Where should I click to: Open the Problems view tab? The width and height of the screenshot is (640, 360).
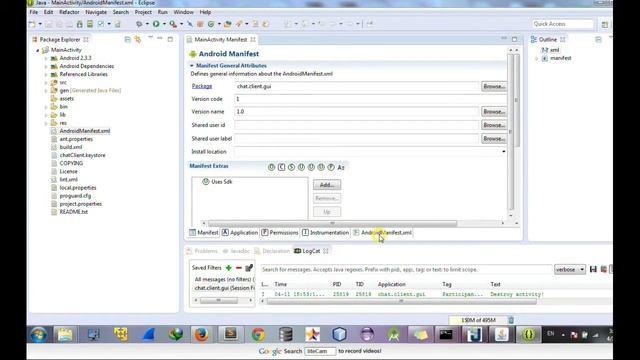[202, 251]
